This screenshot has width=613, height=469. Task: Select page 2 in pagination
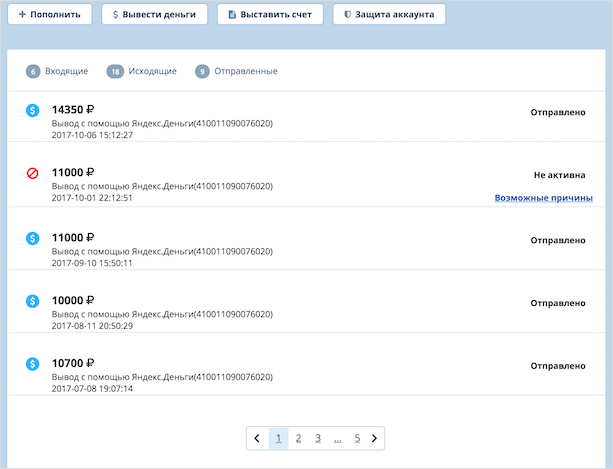click(298, 438)
